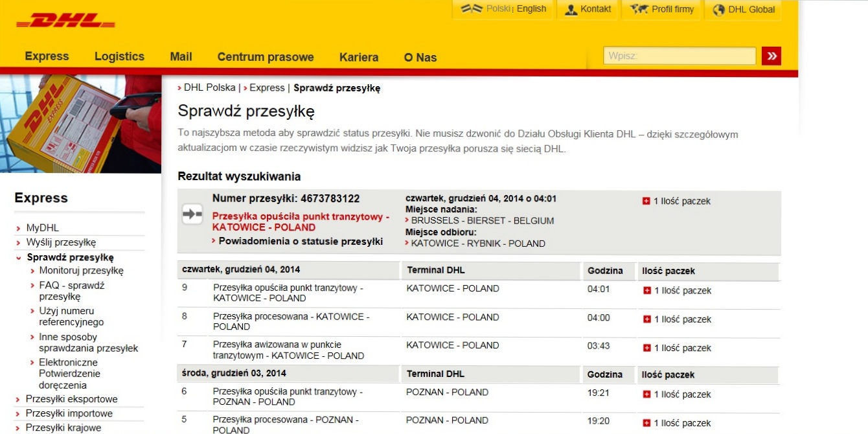Viewport: 868px width, 434px height.
Task: Click the Profil firmy world map icon
Action: pyautogui.click(x=640, y=10)
